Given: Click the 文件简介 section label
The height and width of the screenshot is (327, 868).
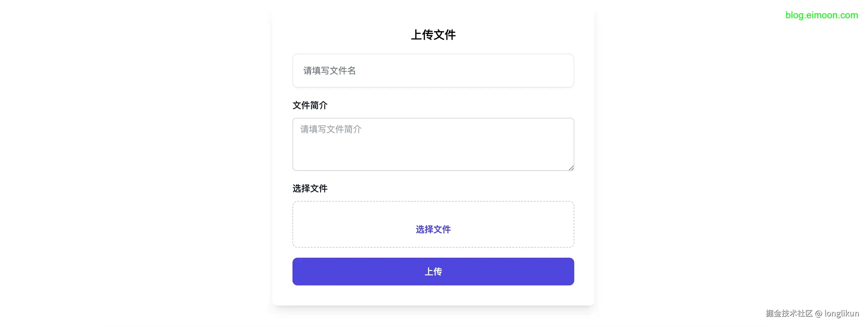Looking at the screenshot, I should 310,105.
